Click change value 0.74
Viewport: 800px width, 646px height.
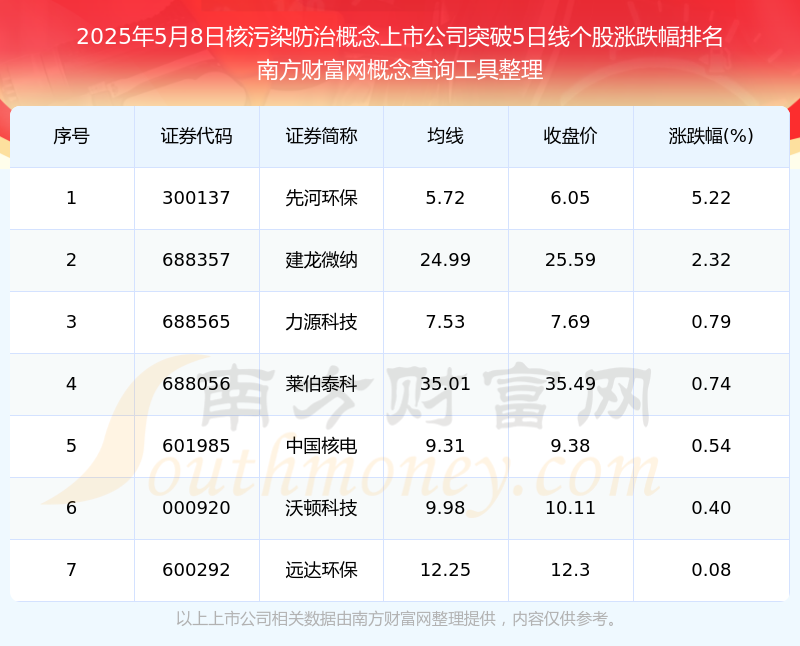(x=711, y=384)
